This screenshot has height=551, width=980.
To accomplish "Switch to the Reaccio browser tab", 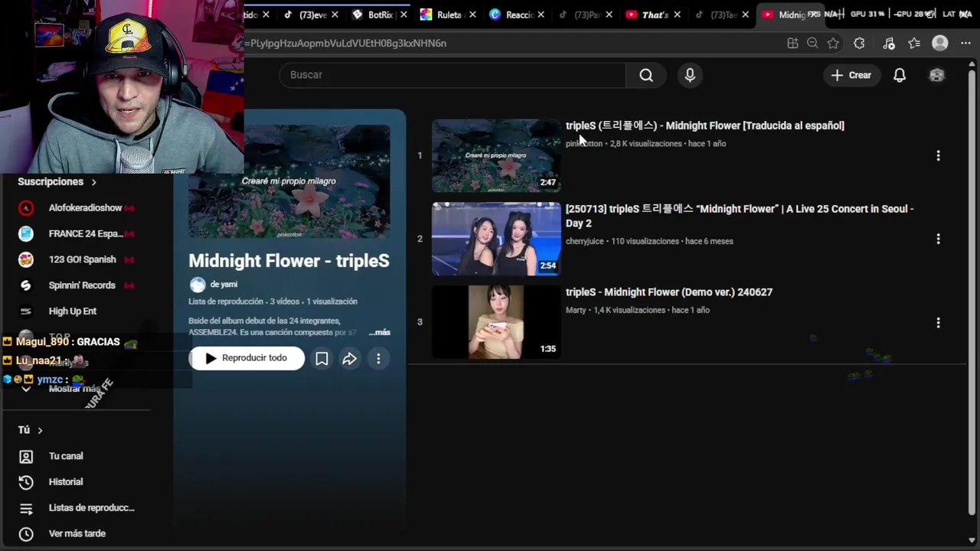I will tap(518, 15).
